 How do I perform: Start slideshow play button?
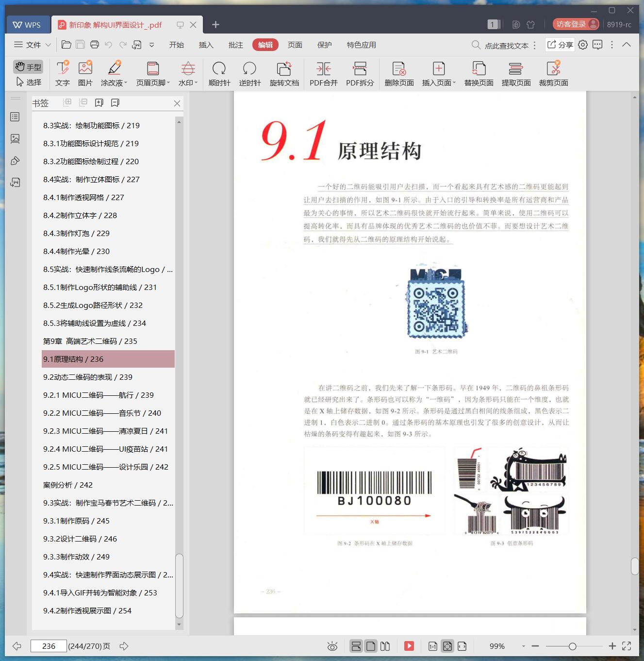click(x=409, y=646)
